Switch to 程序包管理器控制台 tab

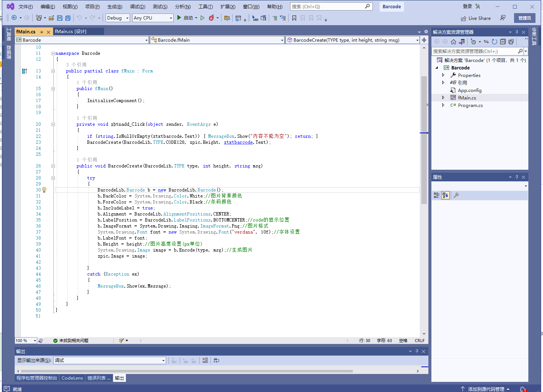37,378
